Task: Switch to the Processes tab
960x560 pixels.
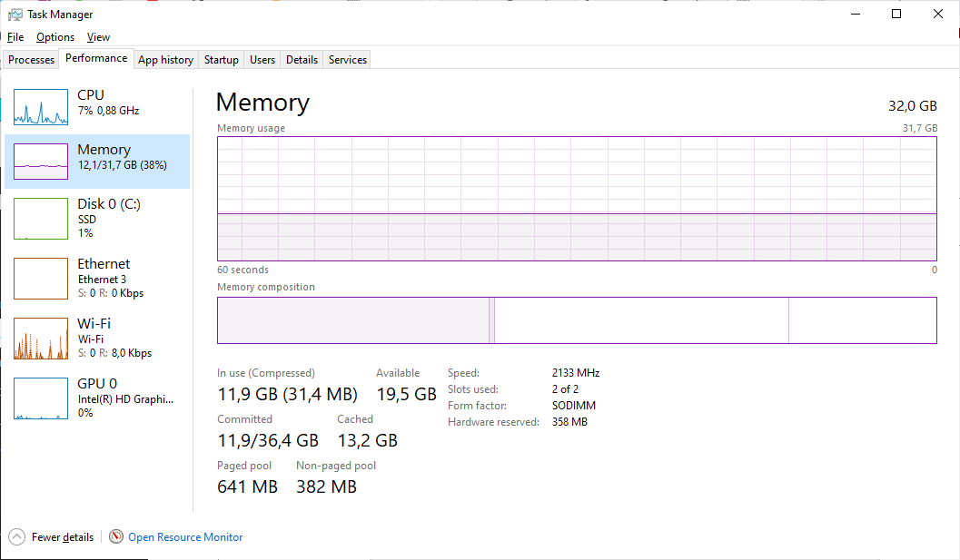Action: pyautogui.click(x=32, y=60)
